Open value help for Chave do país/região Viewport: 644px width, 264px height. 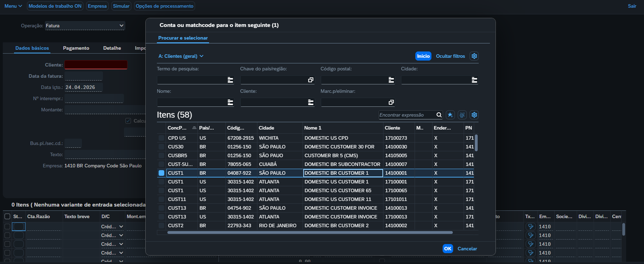coord(311,80)
